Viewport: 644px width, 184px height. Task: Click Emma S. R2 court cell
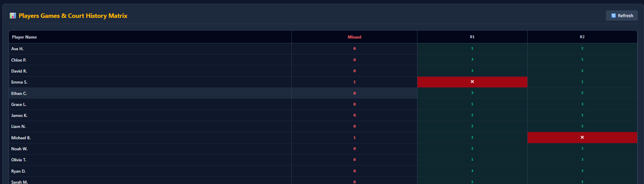pyautogui.click(x=582, y=82)
